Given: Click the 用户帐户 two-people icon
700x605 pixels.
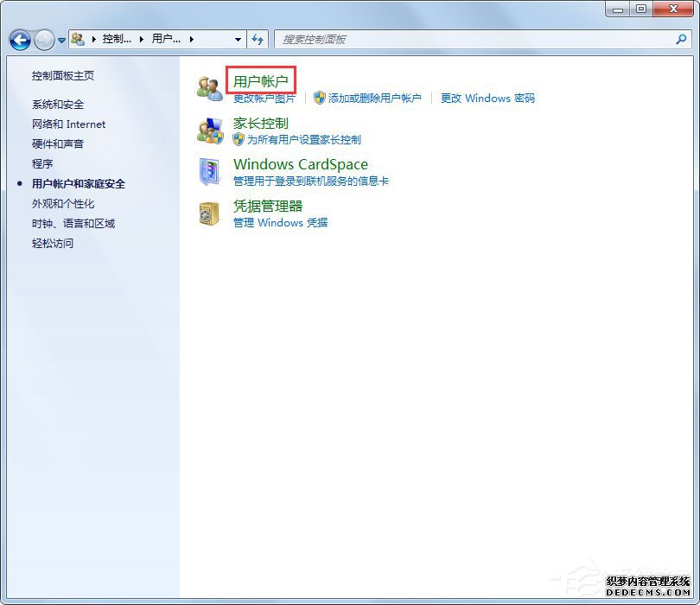Looking at the screenshot, I should [210, 88].
